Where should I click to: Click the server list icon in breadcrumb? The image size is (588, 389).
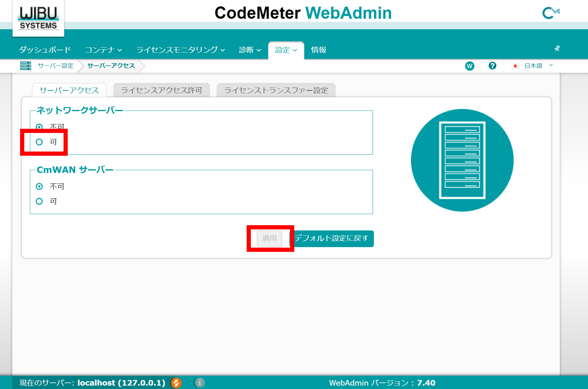(25, 66)
